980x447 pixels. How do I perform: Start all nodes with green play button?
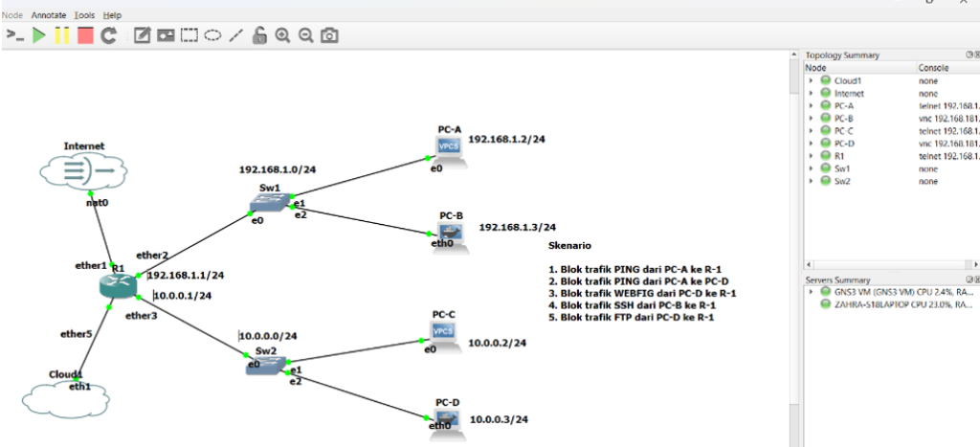pos(39,36)
